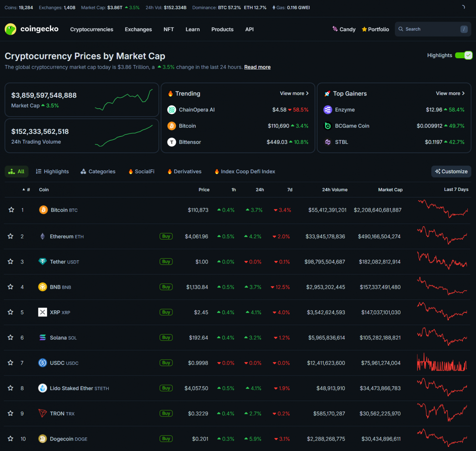The image size is (476, 451).
Task: Open Candy rewards from the header
Action: (x=344, y=29)
